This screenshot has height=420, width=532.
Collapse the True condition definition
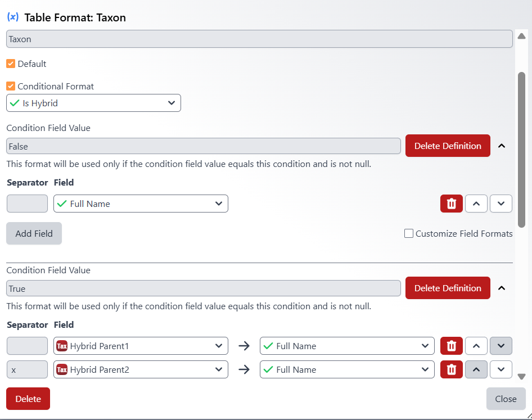coord(502,288)
